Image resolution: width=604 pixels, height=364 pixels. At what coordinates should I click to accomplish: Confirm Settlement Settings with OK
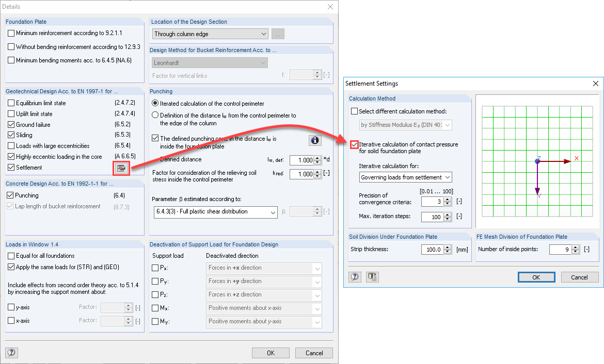536,277
